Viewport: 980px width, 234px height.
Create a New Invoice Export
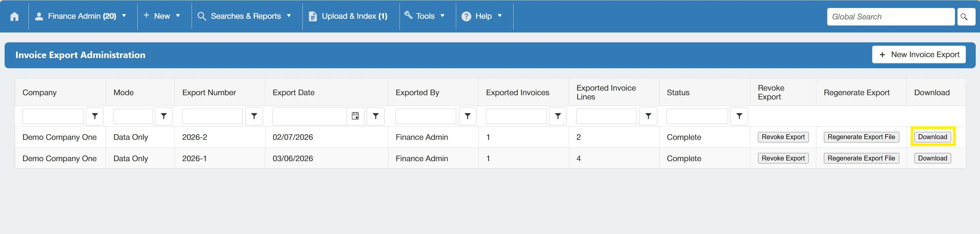click(919, 55)
